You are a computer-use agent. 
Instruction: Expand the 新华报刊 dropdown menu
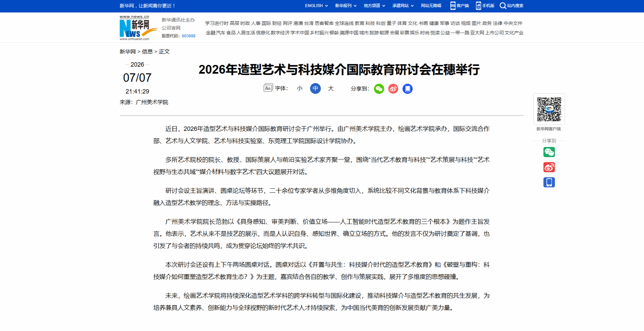(346, 6)
